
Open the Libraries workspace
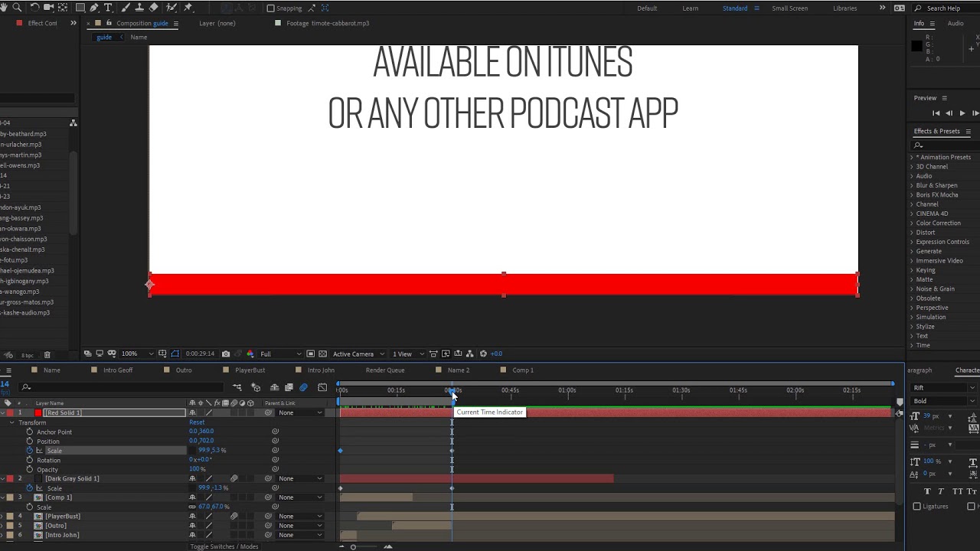[x=845, y=8]
